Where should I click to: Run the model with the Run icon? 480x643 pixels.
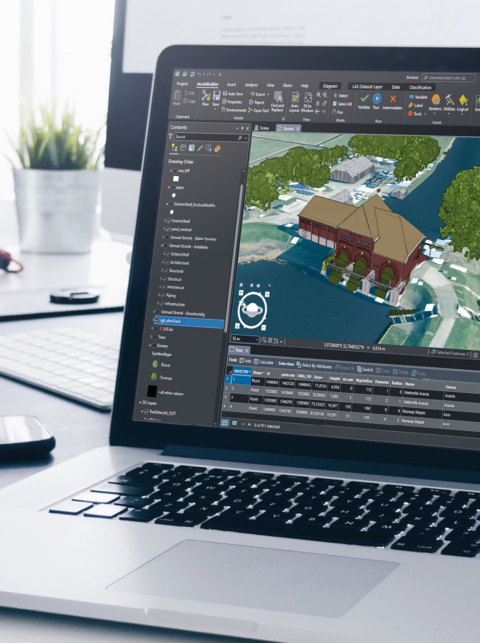click(377, 98)
